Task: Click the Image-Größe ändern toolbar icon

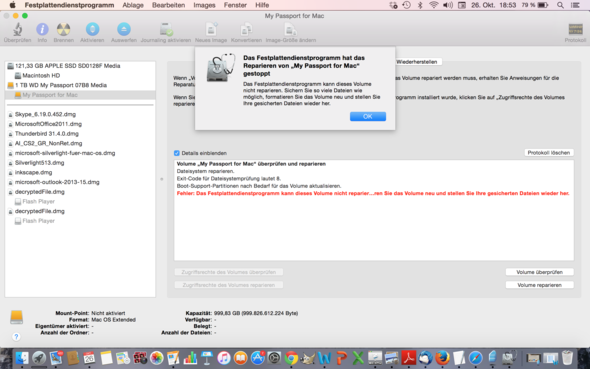Action: [x=290, y=29]
